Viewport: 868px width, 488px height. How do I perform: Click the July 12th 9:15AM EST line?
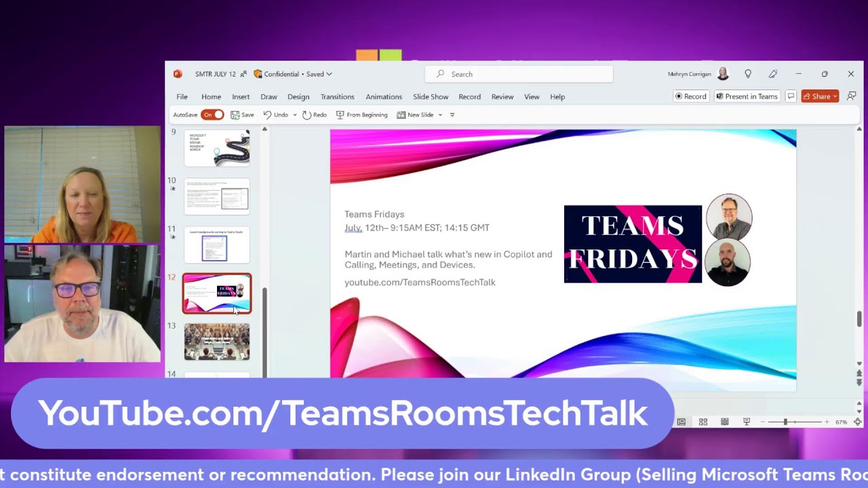[x=417, y=228]
